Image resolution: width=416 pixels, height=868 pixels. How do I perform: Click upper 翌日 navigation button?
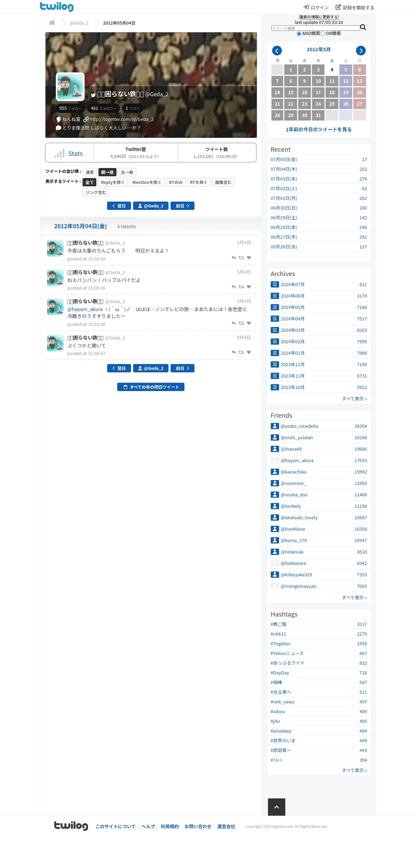pyautogui.click(x=119, y=206)
